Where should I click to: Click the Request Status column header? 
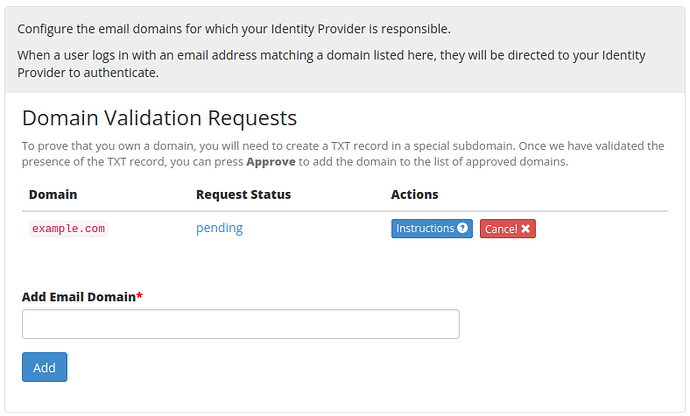(x=243, y=195)
